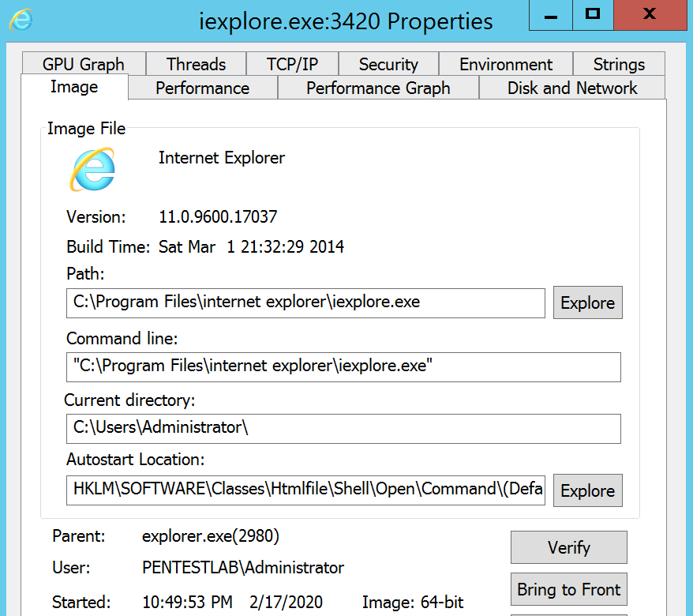Click the Autostart Location field
The width and height of the screenshot is (693, 616).
tap(305, 490)
